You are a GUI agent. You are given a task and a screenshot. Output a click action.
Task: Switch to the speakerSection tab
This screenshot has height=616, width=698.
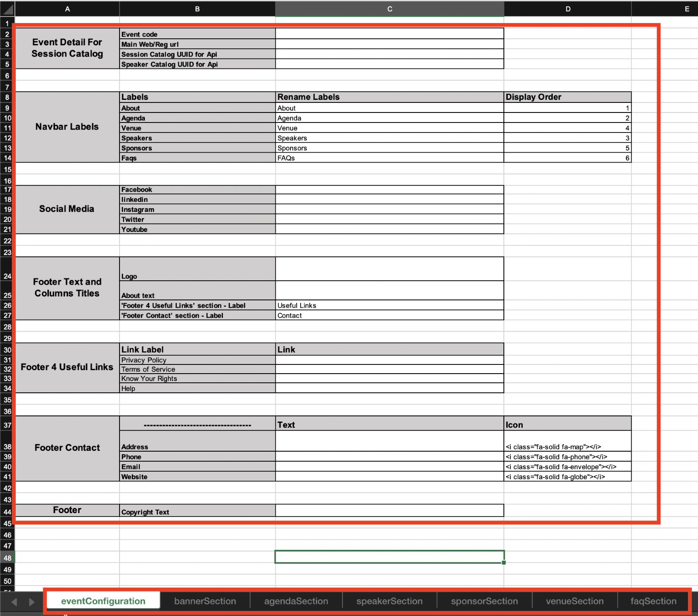point(390,601)
